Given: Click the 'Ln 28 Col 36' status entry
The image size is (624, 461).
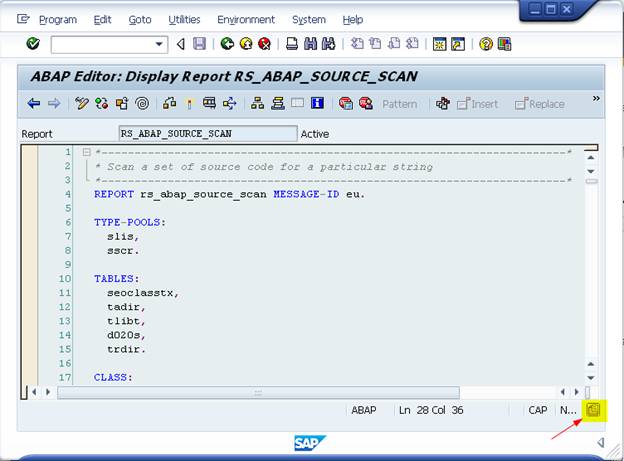Looking at the screenshot, I should coord(431,410).
